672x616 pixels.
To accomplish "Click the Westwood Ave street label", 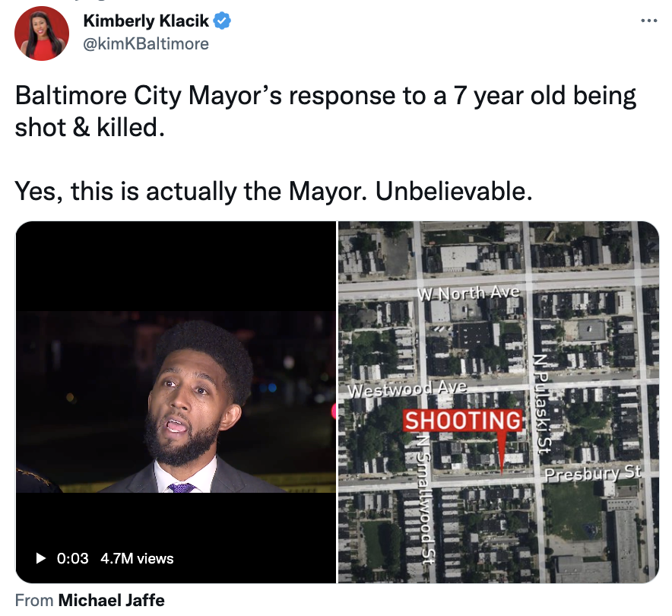I will 407,389.
